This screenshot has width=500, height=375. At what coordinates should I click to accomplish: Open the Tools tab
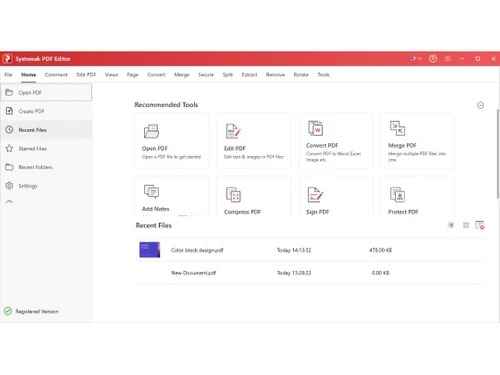(323, 75)
